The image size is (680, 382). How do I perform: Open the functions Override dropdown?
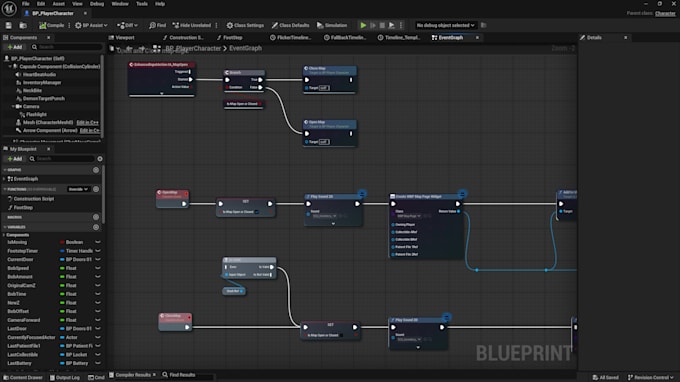pyautogui.click(x=78, y=189)
